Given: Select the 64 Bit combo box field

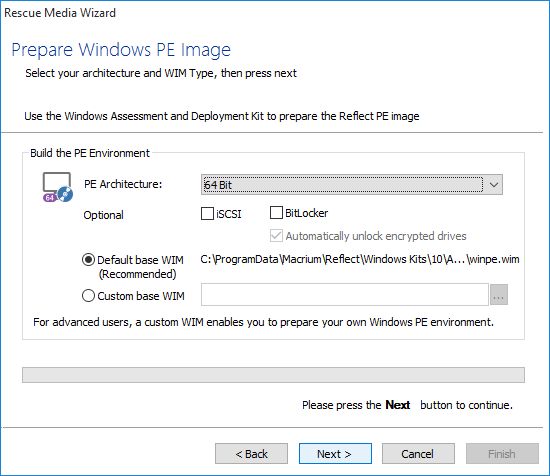Looking at the screenshot, I should coord(351,185).
